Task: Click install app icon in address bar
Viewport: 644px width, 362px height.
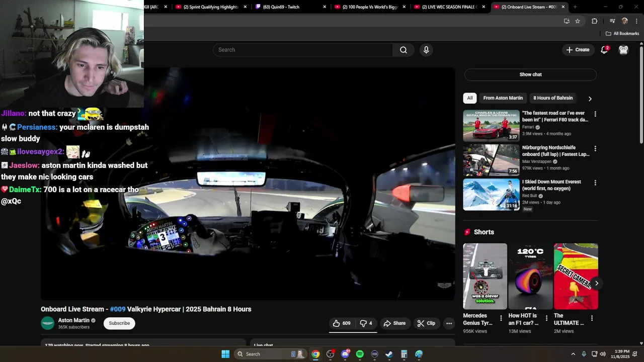Action: pos(567,21)
